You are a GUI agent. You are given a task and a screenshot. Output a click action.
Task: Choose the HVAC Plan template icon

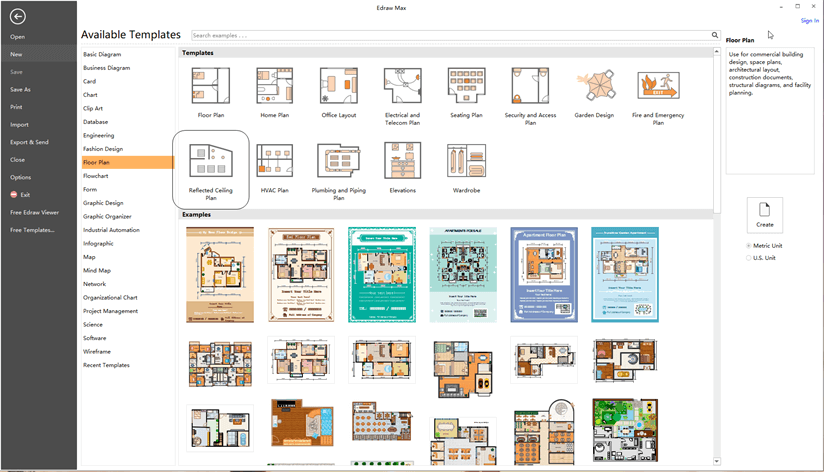275,160
